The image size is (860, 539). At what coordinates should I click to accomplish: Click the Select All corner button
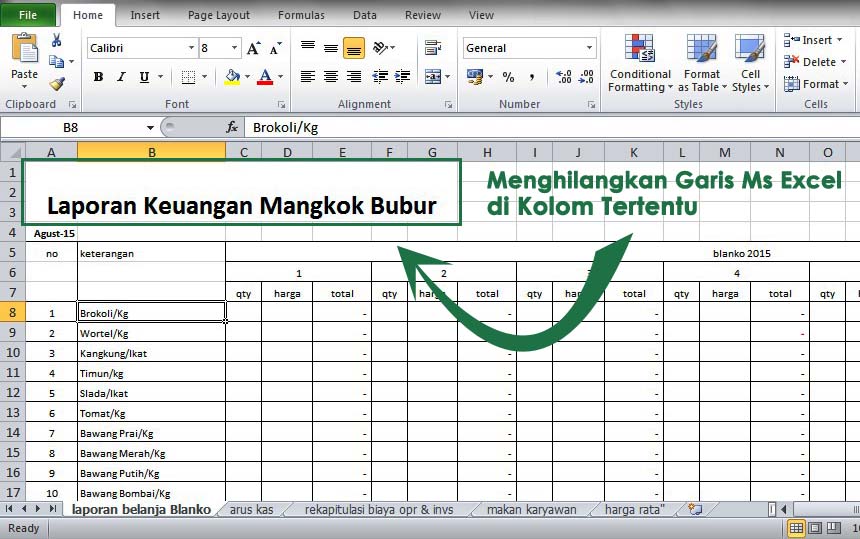[13, 152]
